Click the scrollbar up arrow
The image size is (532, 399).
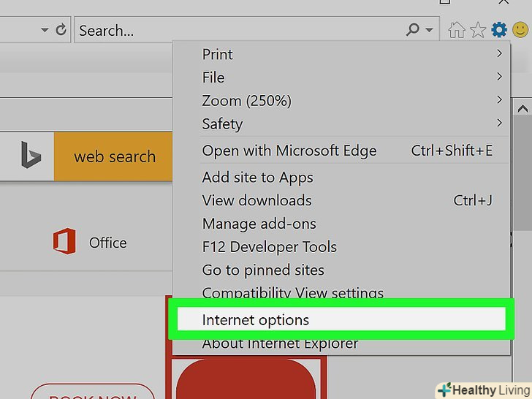click(x=522, y=108)
